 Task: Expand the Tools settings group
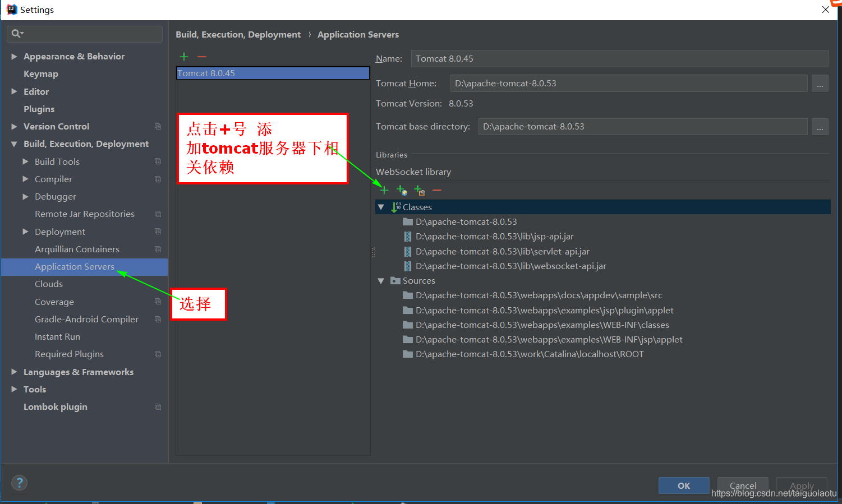click(14, 390)
